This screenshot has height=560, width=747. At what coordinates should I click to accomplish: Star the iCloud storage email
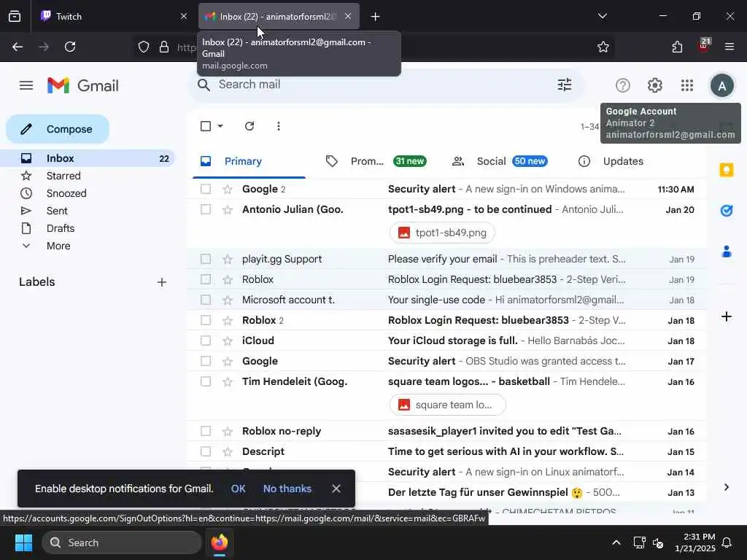228,341
